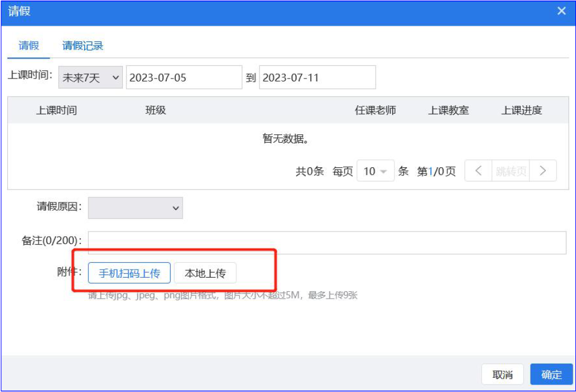The image size is (576, 392).
Task: Focus the 备注 remarks text field
Action: 327,242
